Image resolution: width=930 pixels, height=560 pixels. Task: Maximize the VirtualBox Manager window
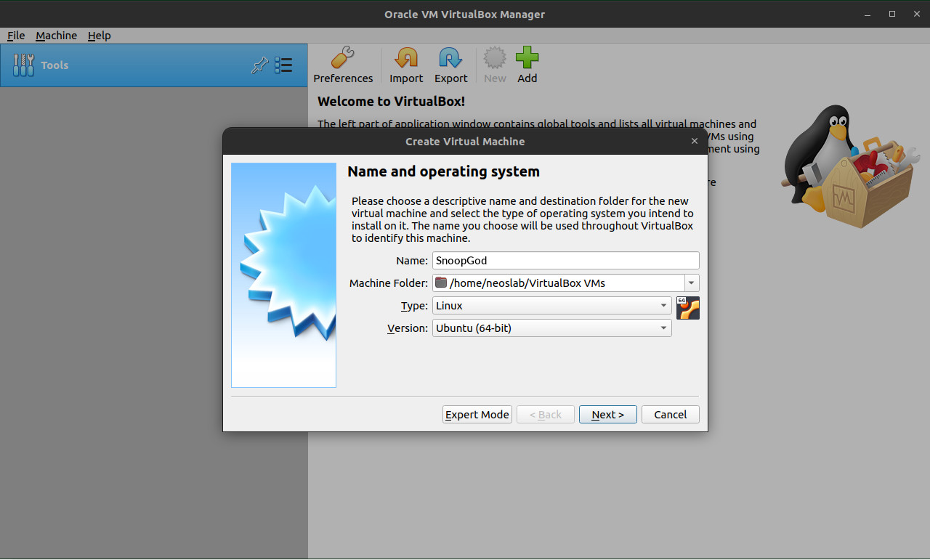point(892,14)
